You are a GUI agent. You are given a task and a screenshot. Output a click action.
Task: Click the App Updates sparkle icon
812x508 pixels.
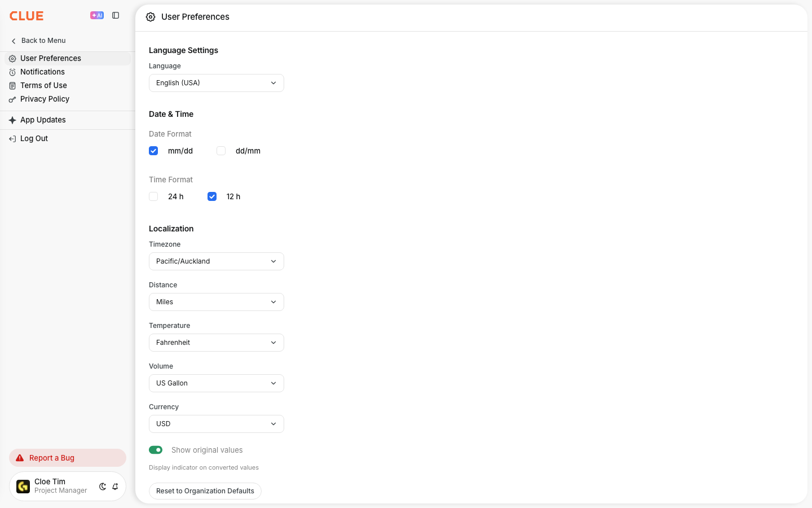click(12, 120)
